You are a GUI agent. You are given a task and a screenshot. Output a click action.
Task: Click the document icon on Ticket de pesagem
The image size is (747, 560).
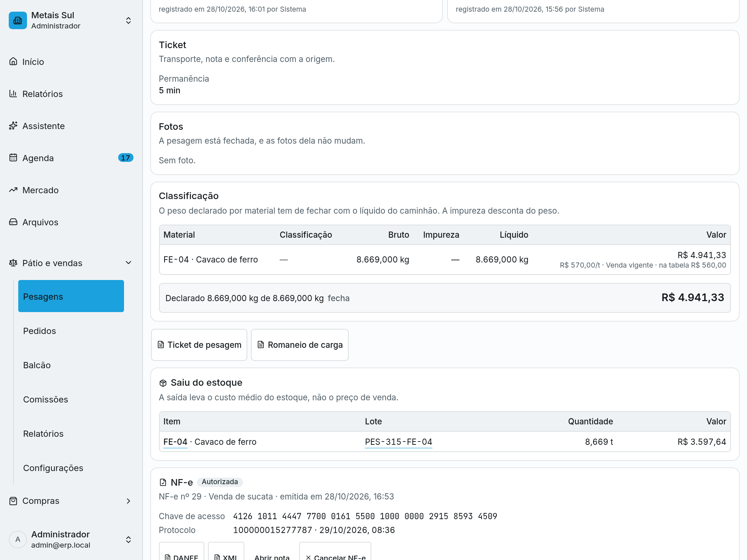pos(161,345)
